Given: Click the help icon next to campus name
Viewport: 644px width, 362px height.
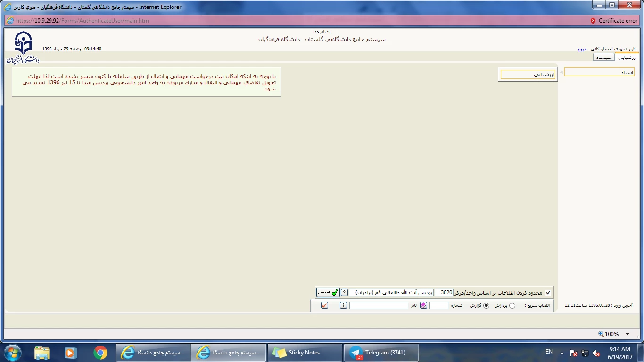Looking at the screenshot, I should pos(344,293).
